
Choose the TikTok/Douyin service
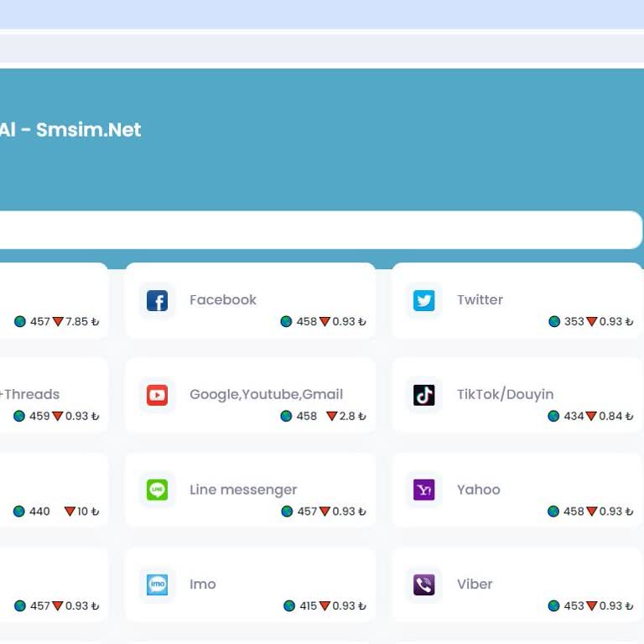[517, 395]
